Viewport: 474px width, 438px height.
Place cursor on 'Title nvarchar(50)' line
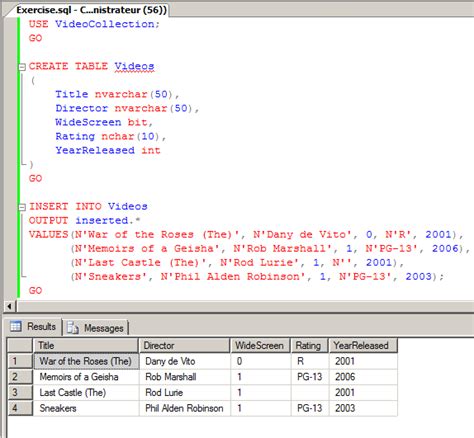(117, 94)
